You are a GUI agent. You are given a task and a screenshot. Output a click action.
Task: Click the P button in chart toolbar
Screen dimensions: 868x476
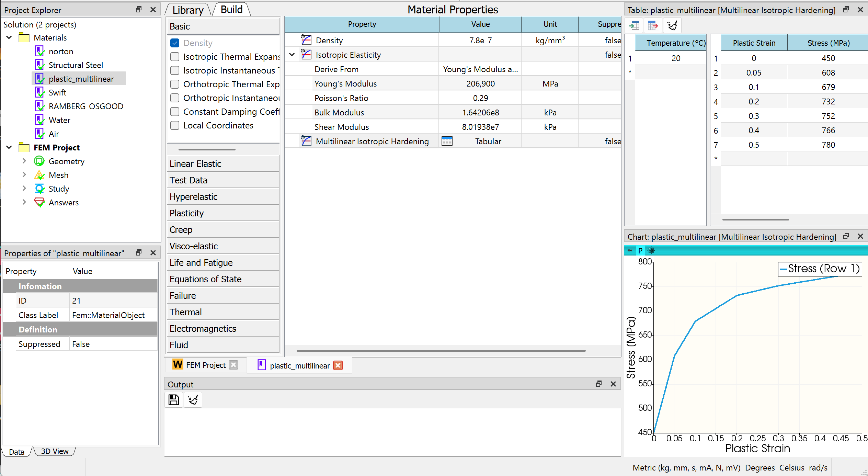click(x=640, y=250)
